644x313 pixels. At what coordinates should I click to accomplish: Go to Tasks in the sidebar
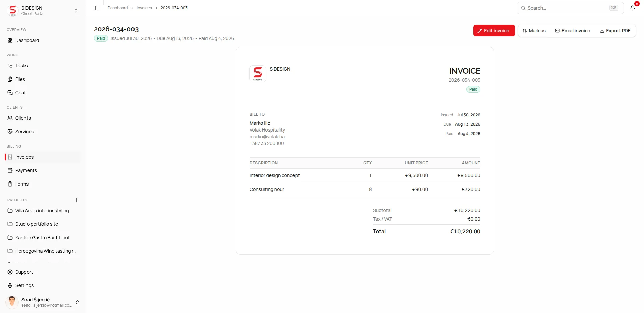pyautogui.click(x=43, y=66)
